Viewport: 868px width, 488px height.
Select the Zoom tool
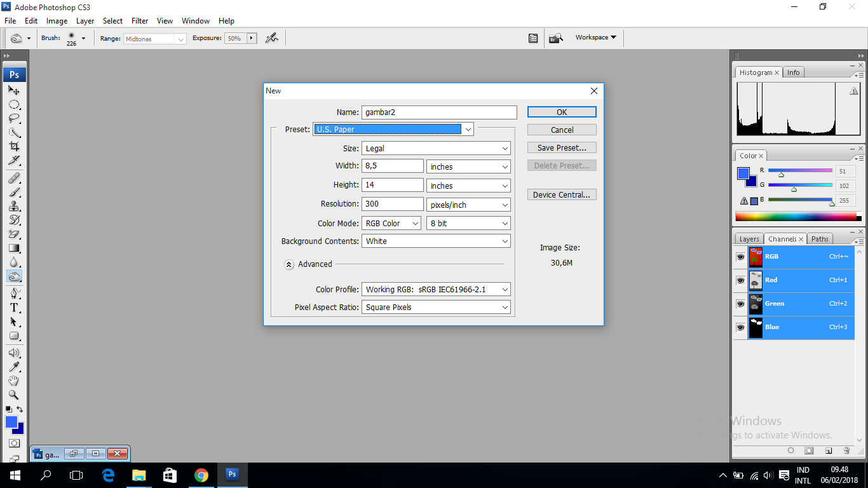(13, 395)
